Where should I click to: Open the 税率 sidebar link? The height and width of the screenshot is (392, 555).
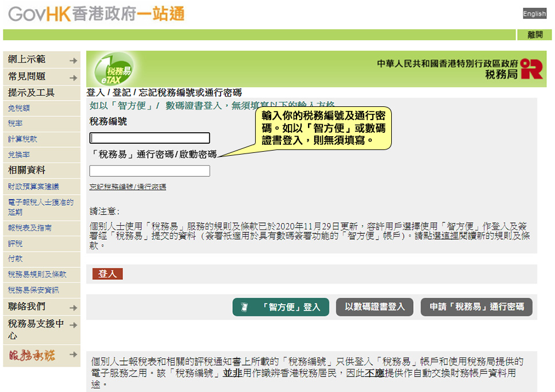[x=15, y=123]
